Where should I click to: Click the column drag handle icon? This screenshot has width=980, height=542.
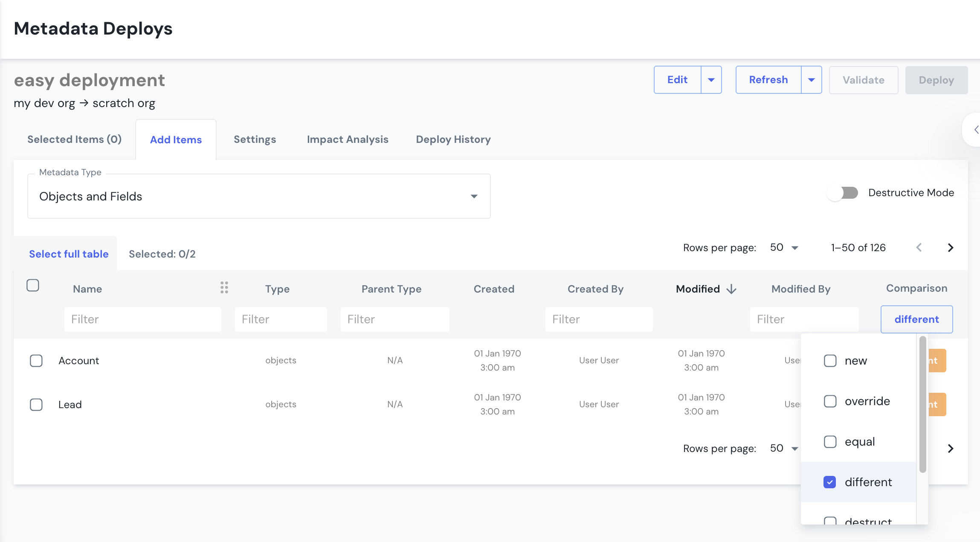pyautogui.click(x=224, y=288)
